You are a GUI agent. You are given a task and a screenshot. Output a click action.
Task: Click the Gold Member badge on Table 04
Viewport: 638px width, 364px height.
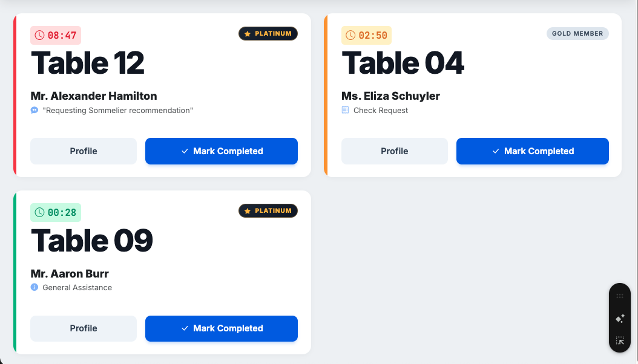click(x=577, y=34)
